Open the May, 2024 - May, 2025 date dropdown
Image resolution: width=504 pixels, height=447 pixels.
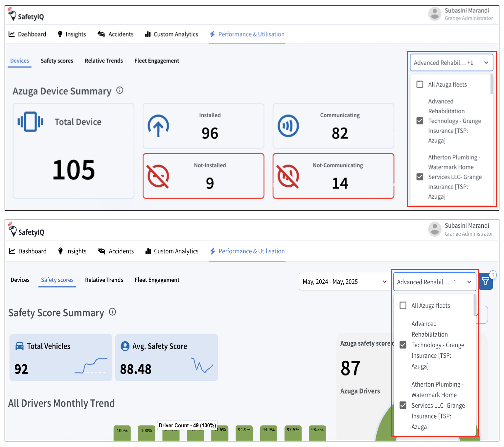(x=345, y=282)
